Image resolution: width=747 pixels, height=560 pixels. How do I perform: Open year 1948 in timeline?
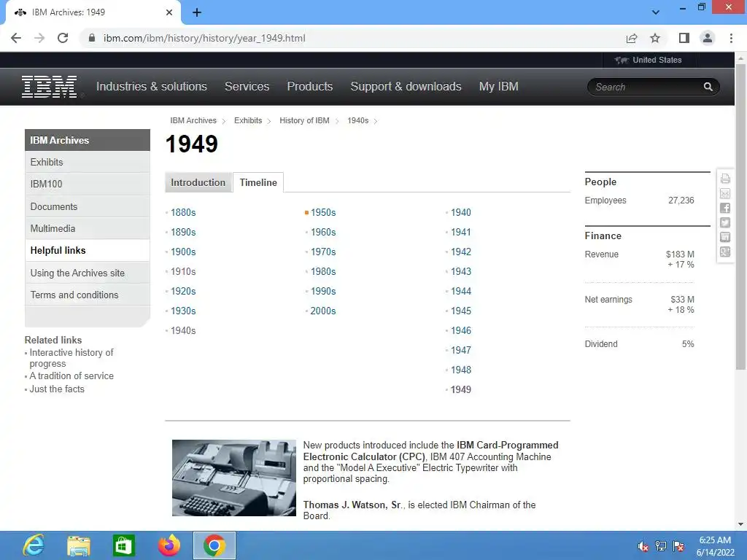click(x=461, y=370)
